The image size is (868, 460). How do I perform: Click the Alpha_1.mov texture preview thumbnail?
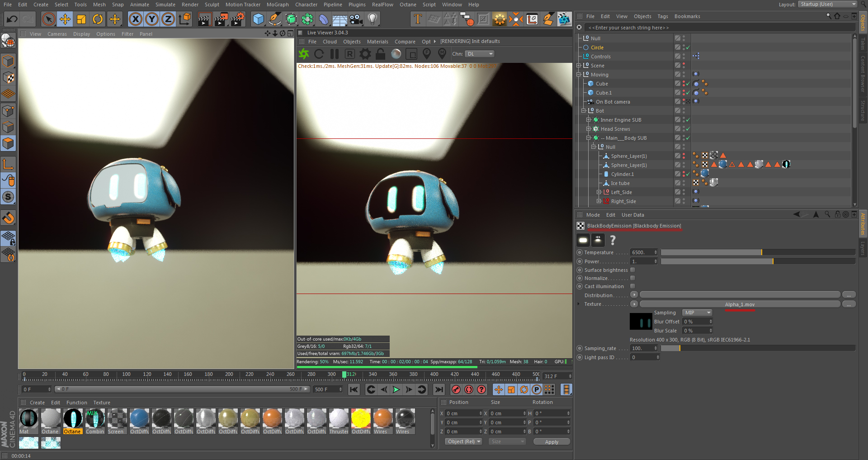pyautogui.click(x=641, y=322)
